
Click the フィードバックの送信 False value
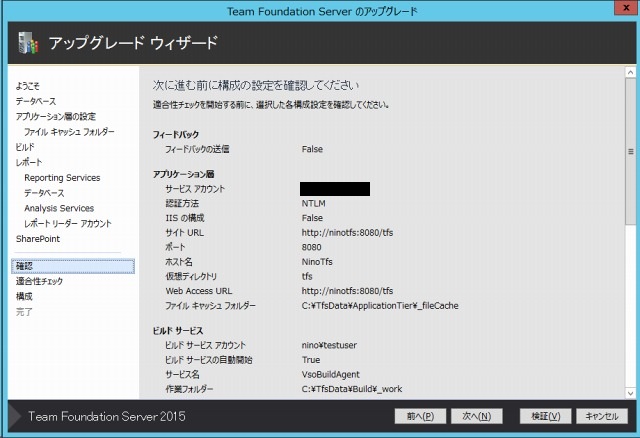tap(312, 149)
